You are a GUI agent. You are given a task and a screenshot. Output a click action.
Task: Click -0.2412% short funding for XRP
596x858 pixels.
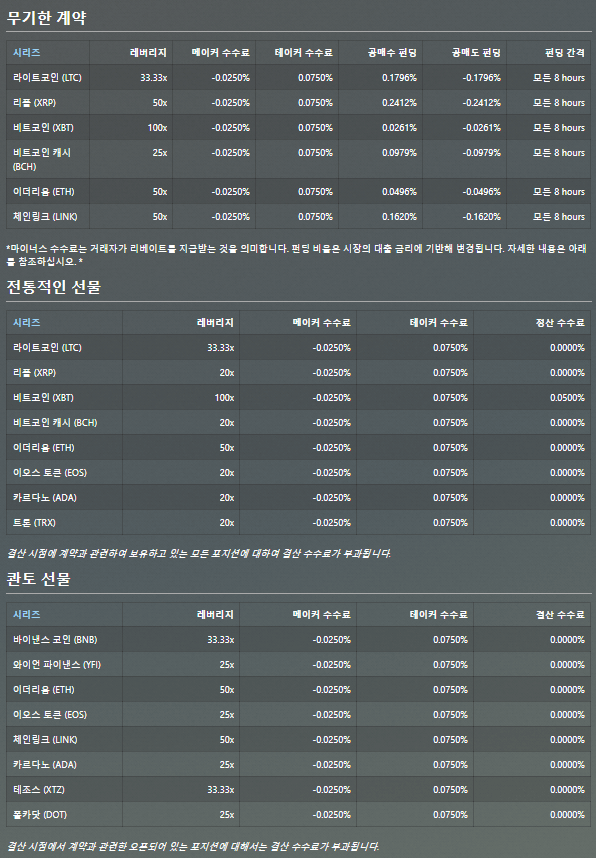coord(482,102)
